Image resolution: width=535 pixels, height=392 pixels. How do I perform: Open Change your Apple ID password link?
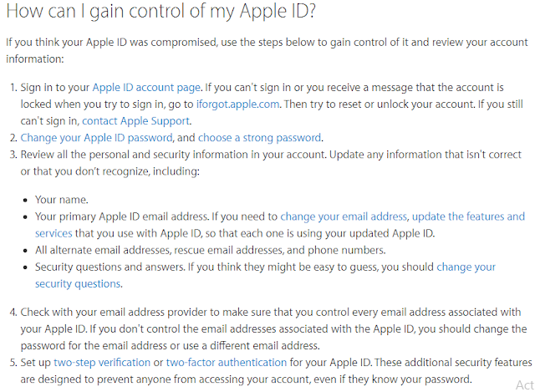(96, 138)
